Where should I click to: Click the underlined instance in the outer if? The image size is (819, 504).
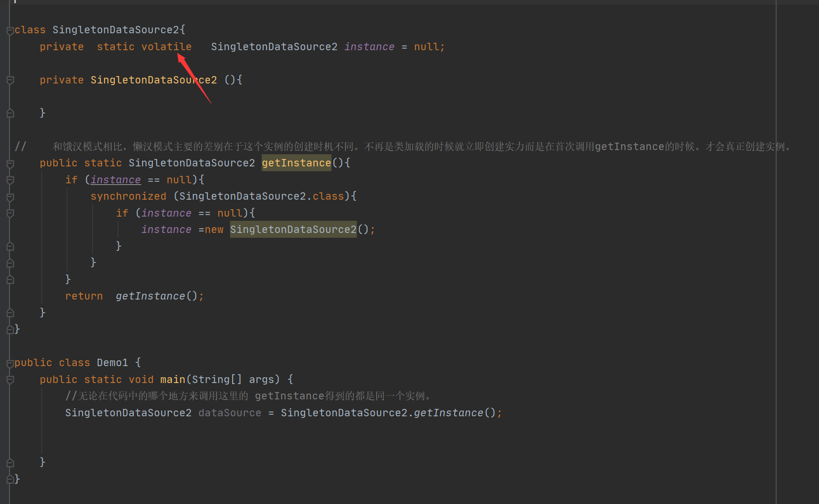click(x=116, y=180)
